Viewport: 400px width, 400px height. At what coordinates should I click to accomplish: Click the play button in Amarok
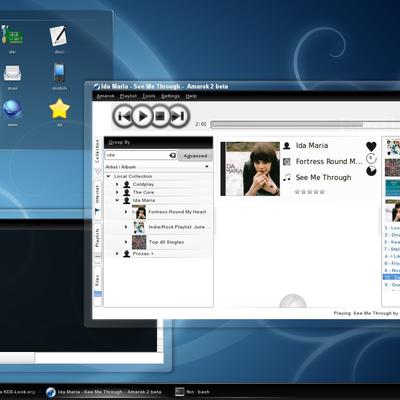point(142,116)
